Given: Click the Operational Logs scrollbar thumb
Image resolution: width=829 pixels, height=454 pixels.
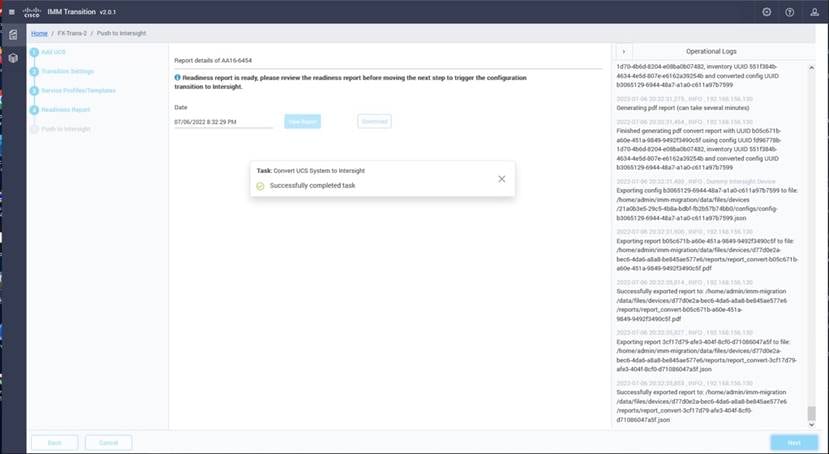Looking at the screenshot, I should pyautogui.click(x=812, y=413).
